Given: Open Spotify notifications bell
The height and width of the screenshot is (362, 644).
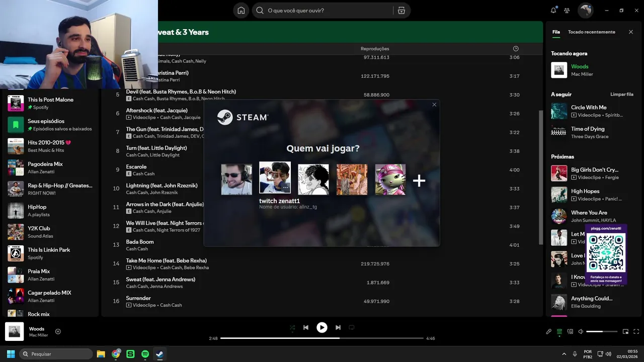Looking at the screenshot, I should (553, 11).
